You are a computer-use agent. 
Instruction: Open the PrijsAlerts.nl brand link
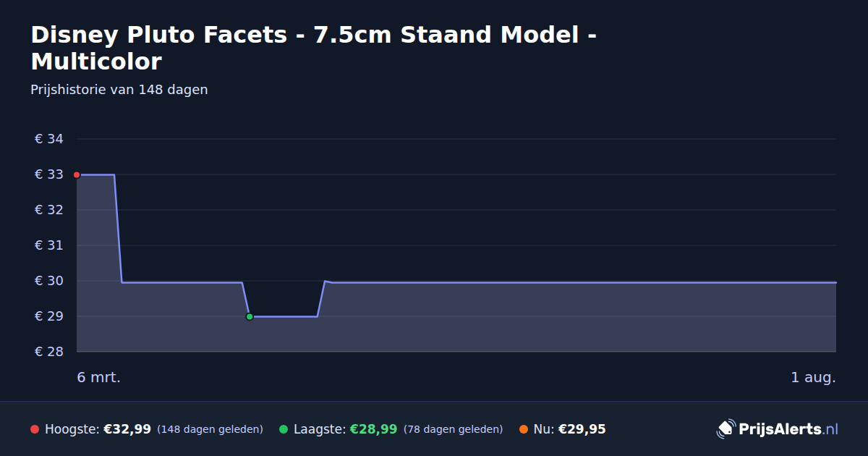coord(778,429)
